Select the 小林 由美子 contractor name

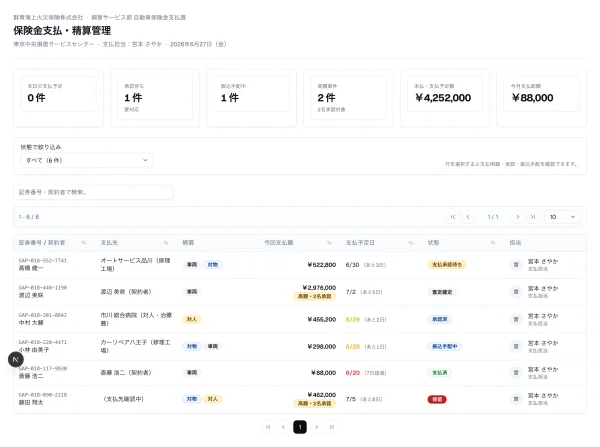[34, 350]
